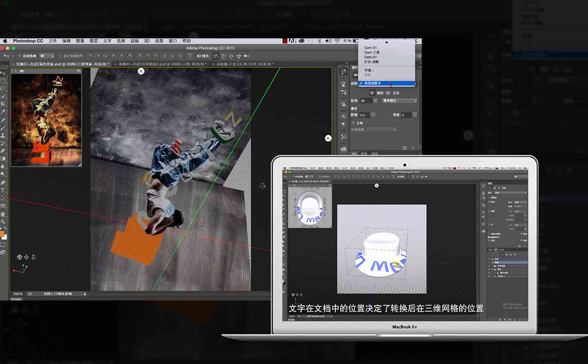The image size is (588, 364).
Task: Open the 3D menu
Action: [146, 41]
